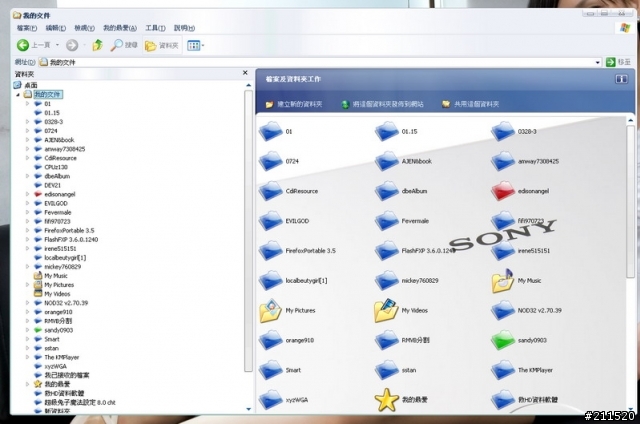640x424 pixels.
Task: Click the 桌面 desktop icon in the tree
Action: [17, 85]
